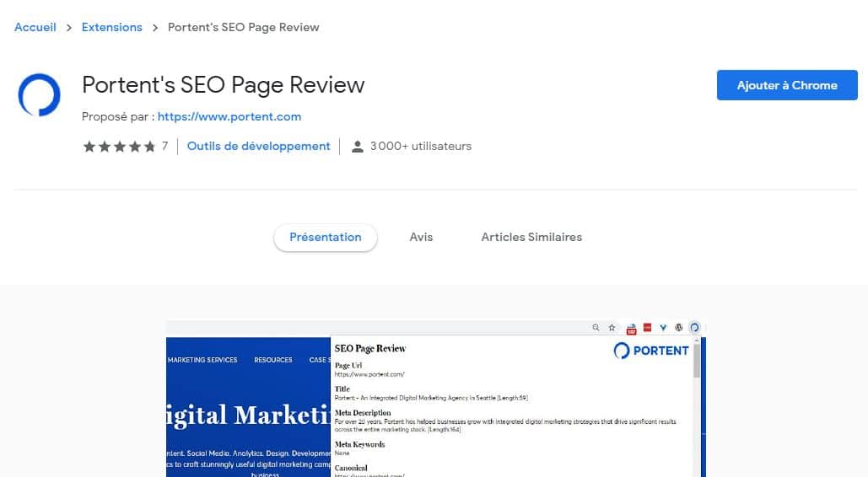
Task: Click the users person icon
Action: click(358, 147)
